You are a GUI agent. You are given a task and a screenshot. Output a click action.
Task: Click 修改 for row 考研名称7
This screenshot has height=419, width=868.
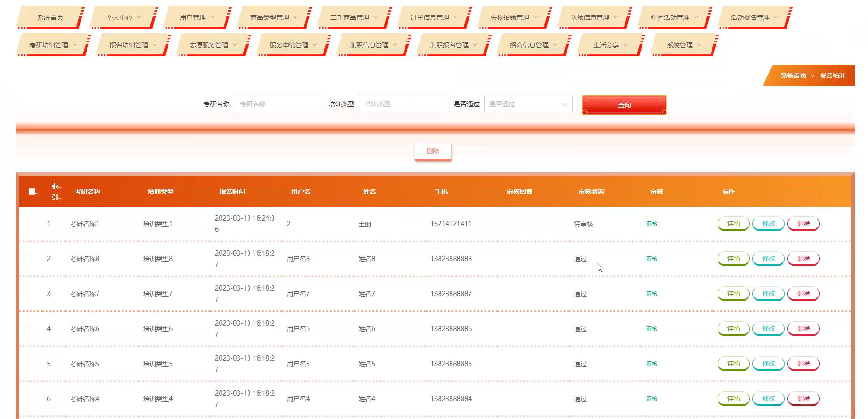[769, 294]
